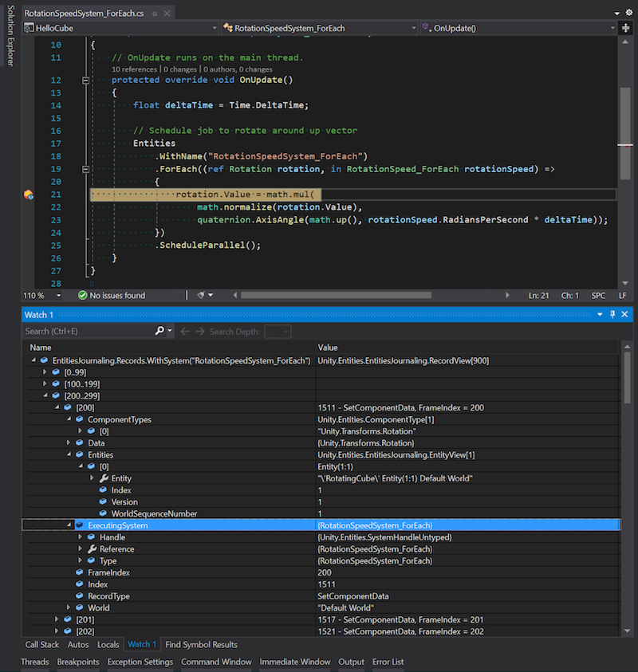Click the search magnifier in the Watch window

(x=159, y=330)
